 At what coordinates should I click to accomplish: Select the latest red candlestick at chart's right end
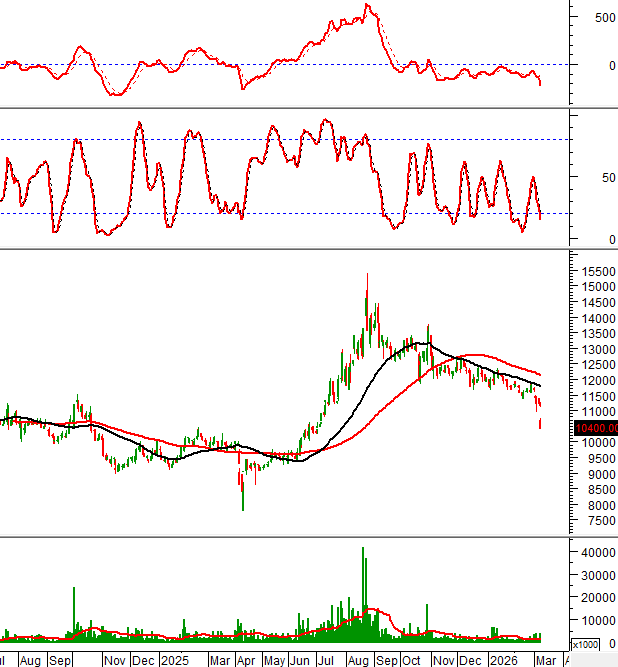pyautogui.click(x=541, y=422)
